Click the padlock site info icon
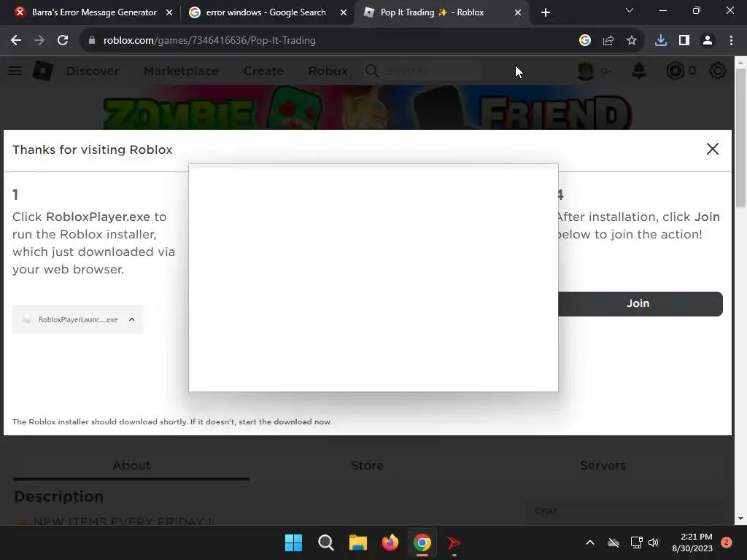This screenshot has width=747, height=560. 91,41
